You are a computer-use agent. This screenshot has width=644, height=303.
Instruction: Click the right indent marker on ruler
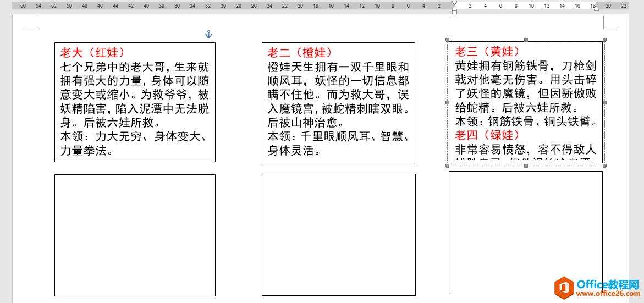(x=596, y=8)
